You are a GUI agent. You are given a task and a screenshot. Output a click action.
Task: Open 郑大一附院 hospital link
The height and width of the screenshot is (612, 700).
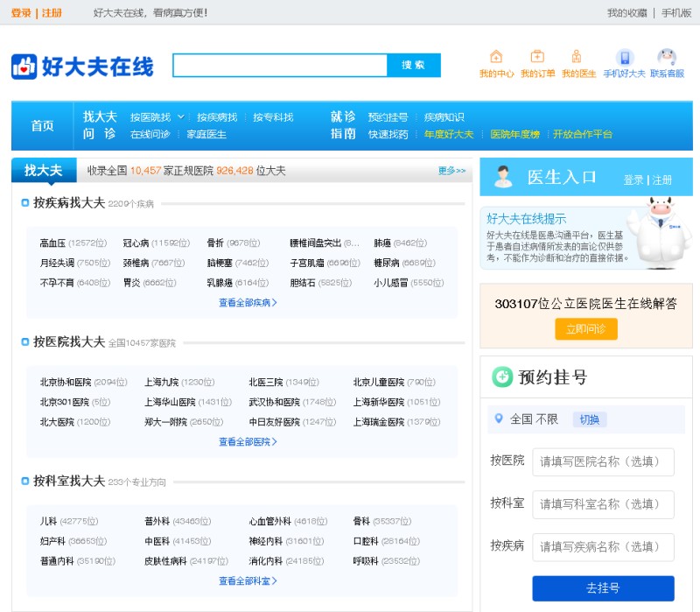pyautogui.click(x=165, y=422)
